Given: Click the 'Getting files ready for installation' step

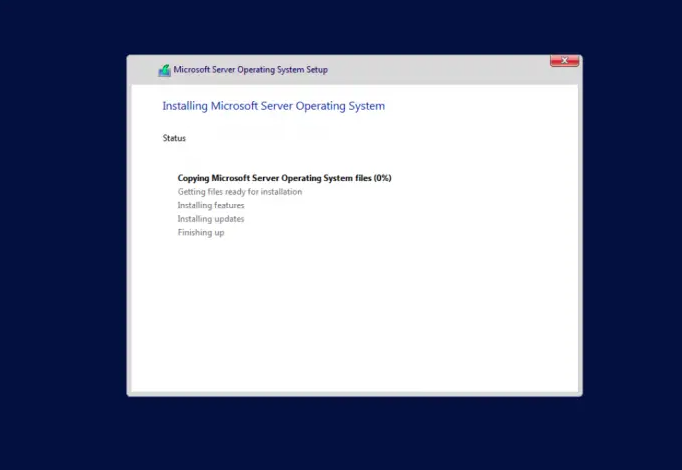Looking at the screenshot, I should pos(240,192).
